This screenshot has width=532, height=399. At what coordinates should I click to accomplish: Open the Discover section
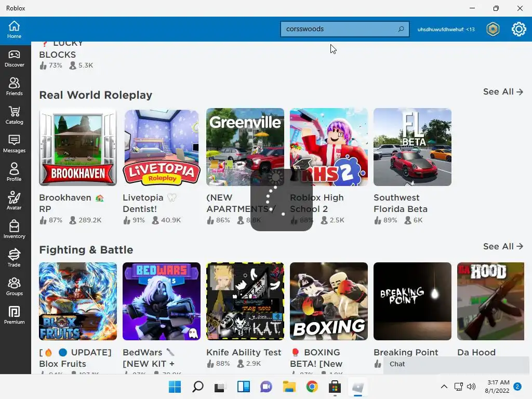pyautogui.click(x=14, y=59)
